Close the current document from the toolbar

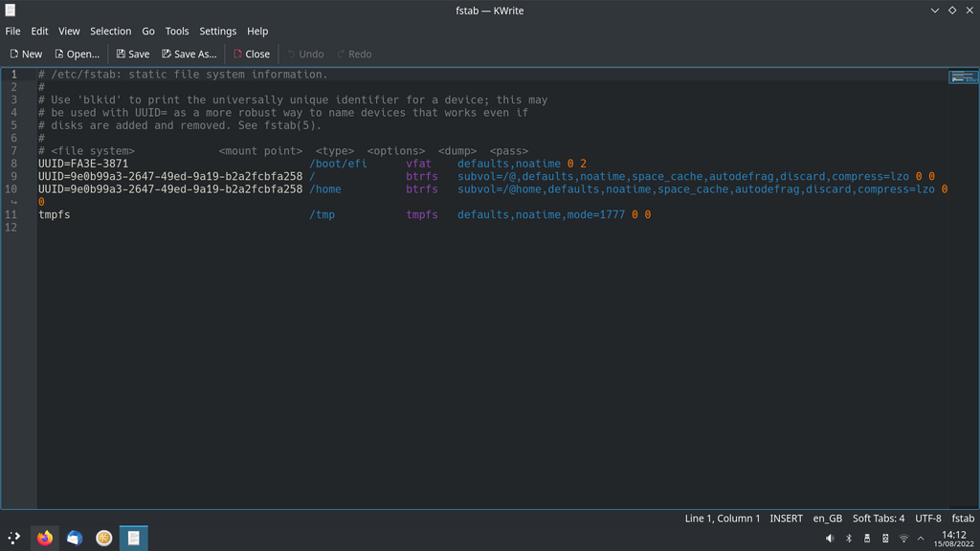[252, 55]
